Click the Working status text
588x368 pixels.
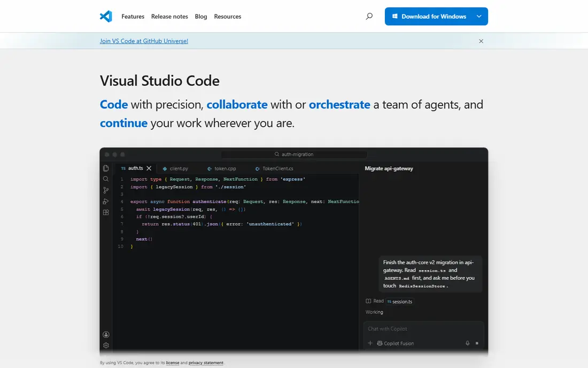point(374,312)
